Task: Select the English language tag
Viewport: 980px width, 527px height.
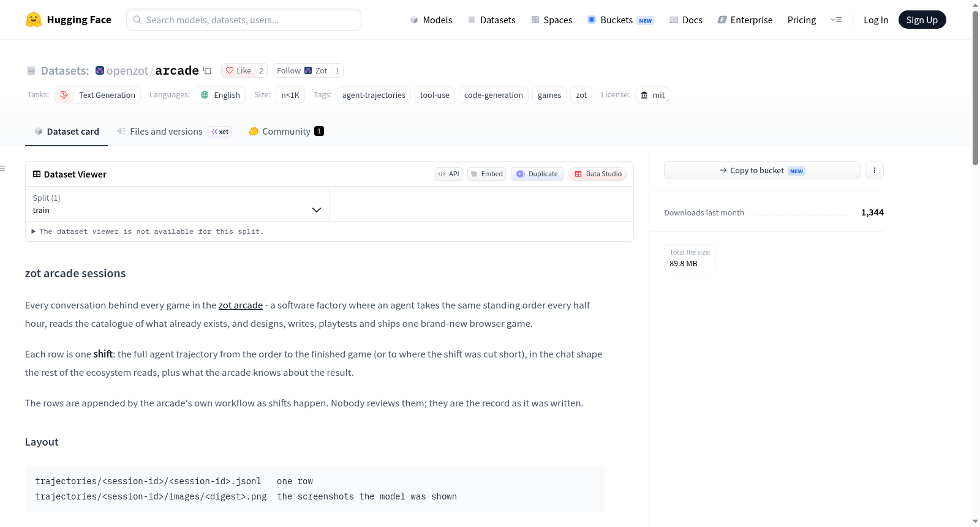Action: pos(221,95)
